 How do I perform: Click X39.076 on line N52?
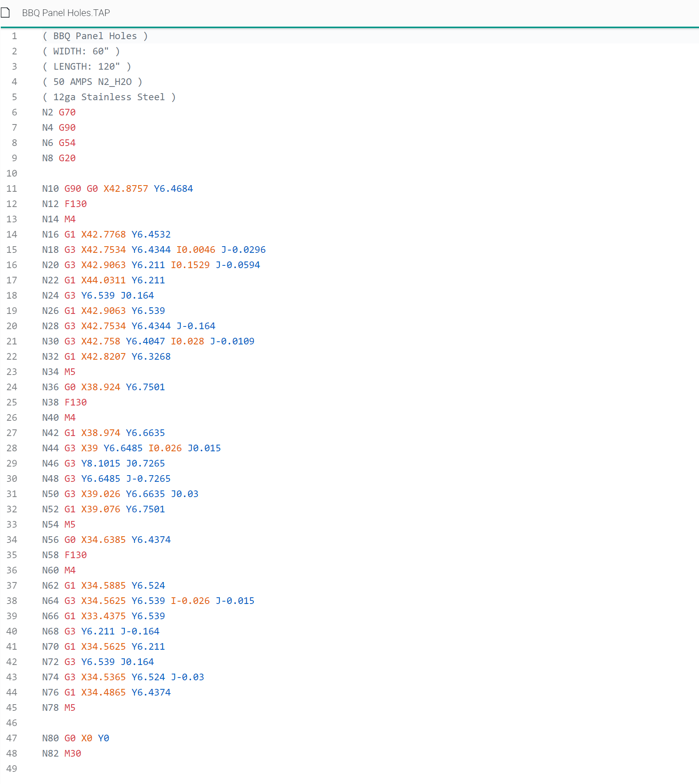[101, 509]
